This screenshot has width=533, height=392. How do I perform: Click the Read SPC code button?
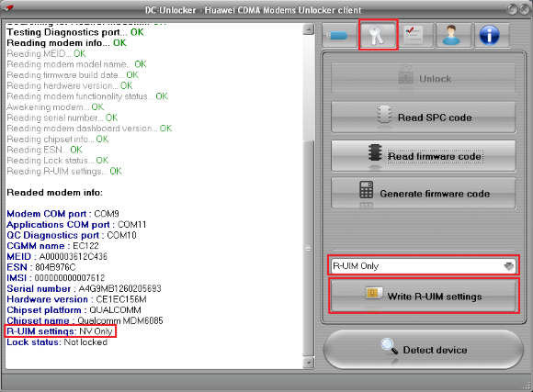click(424, 118)
